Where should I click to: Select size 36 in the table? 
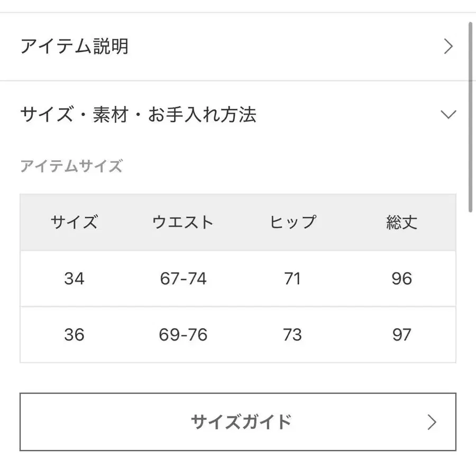tap(74, 335)
